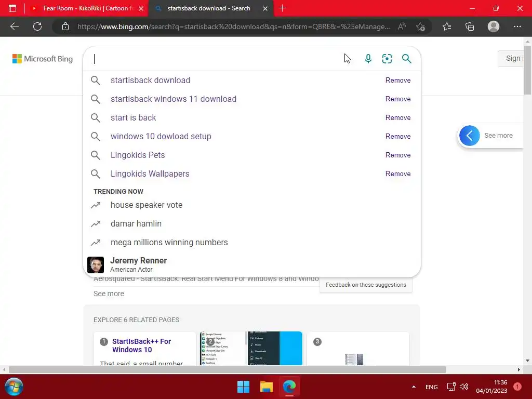Click the address bar URL
This screenshot has width=532, height=399.
233,26
